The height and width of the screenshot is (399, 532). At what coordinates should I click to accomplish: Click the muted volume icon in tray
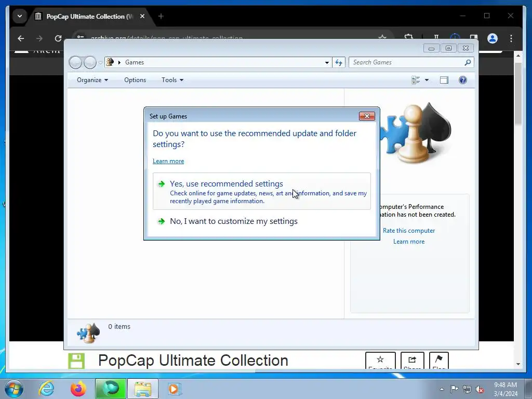(480, 389)
